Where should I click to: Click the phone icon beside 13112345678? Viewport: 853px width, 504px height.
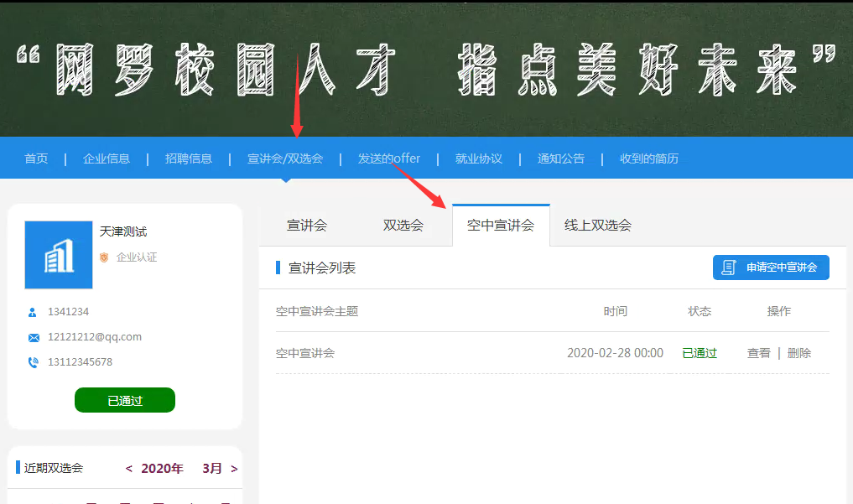click(34, 362)
